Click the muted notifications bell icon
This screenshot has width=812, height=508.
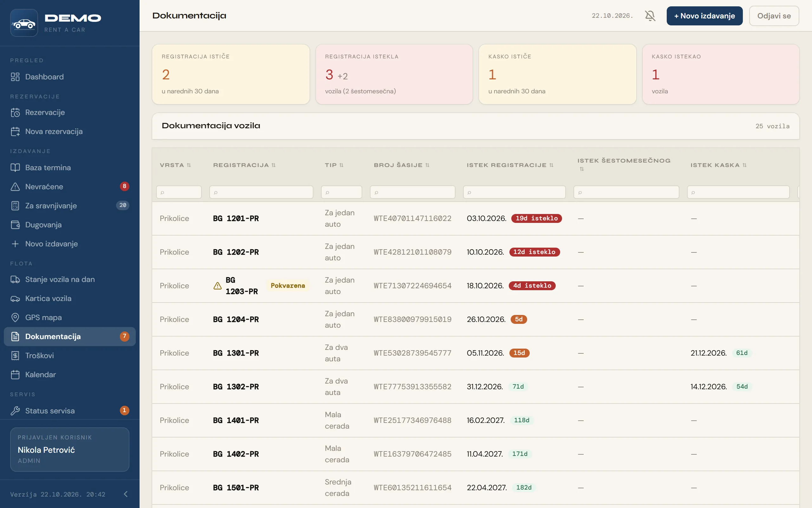650,16
